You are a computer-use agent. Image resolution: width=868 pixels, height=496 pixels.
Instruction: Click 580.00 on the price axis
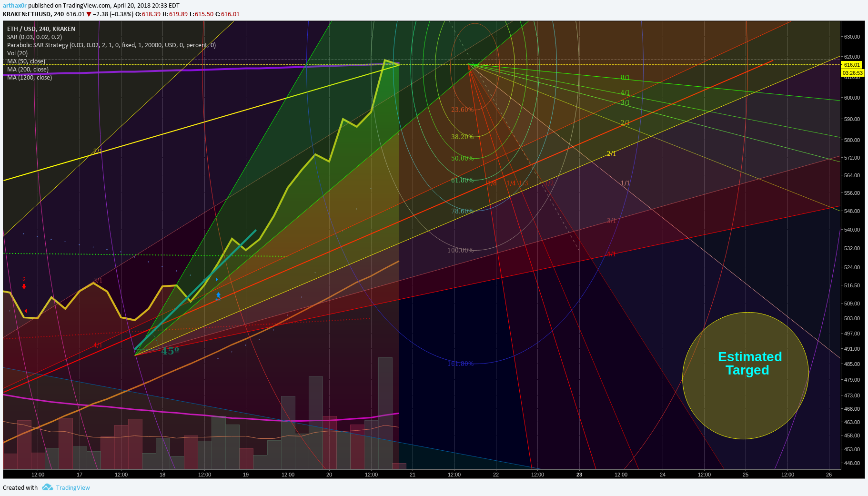click(x=852, y=140)
